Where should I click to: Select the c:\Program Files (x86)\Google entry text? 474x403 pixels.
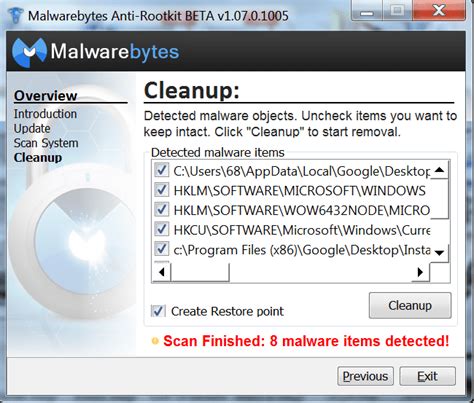pos(302,250)
